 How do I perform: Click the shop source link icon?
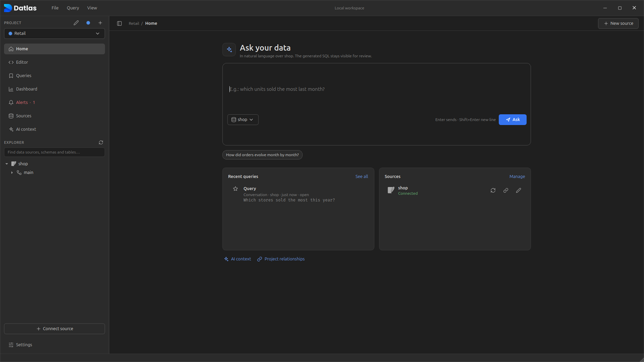click(x=506, y=190)
